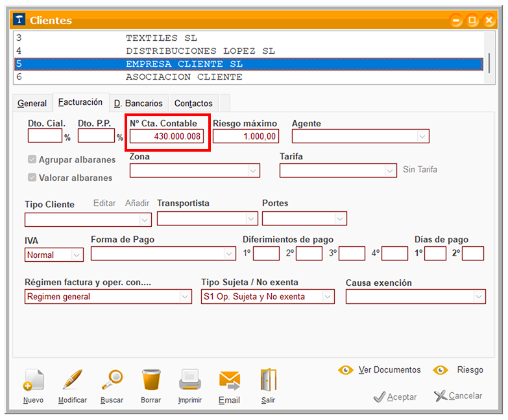Select the ASOCIACION CLIENTE row
This screenshot has width=508, height=420.
click(x=249, y=77)
